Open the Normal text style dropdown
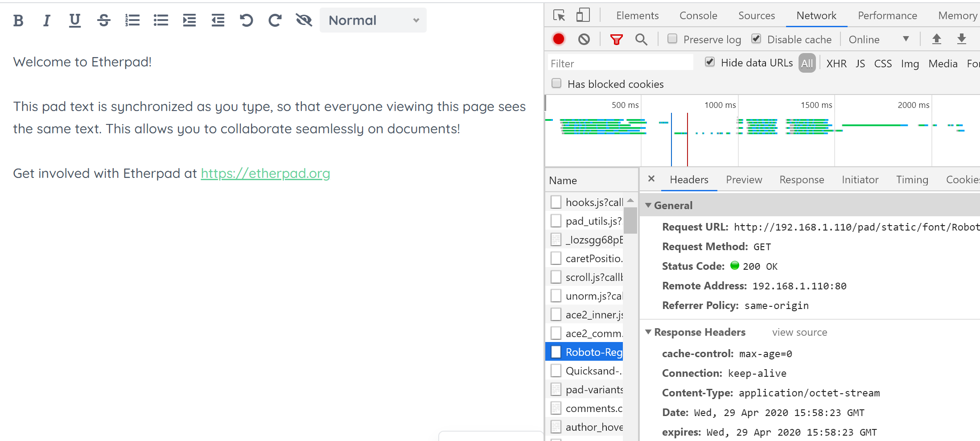This screenshot has height=441, width=980. point(373,20)
